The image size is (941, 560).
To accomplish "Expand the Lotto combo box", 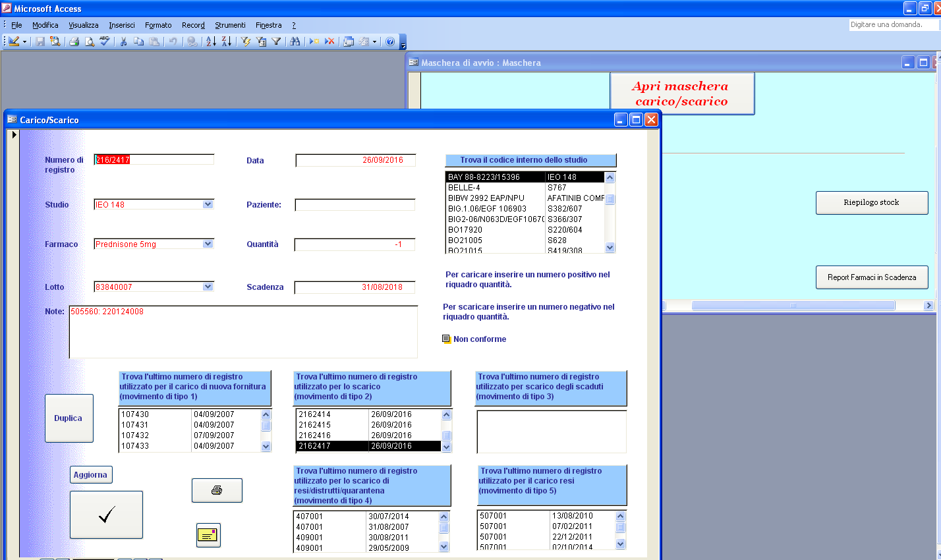I will click(208, 287).
